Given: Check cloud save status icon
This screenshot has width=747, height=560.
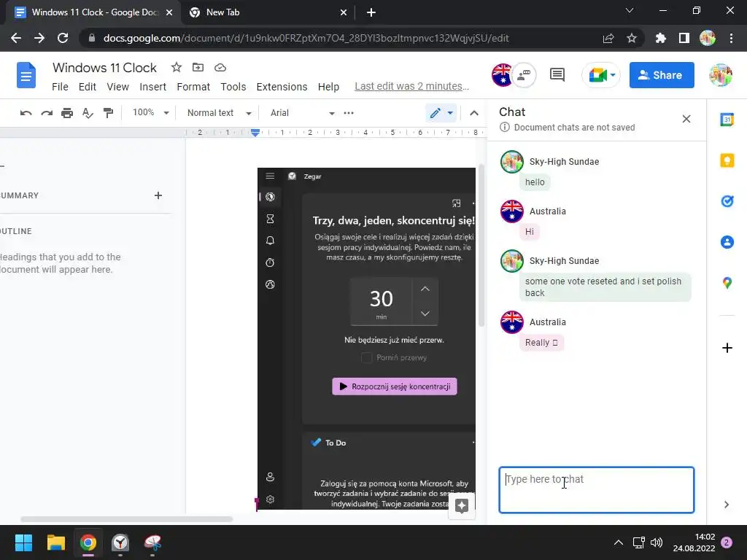Looking at the screenshot, I should pos(220,68).
